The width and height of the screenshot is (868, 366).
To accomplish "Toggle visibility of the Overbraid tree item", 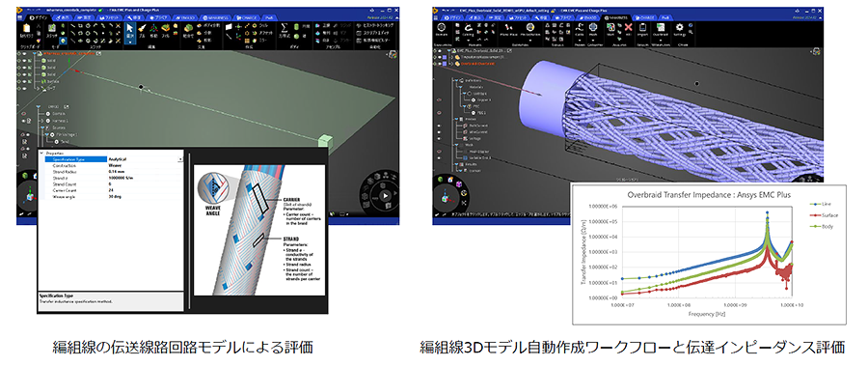I will (440, 64).
